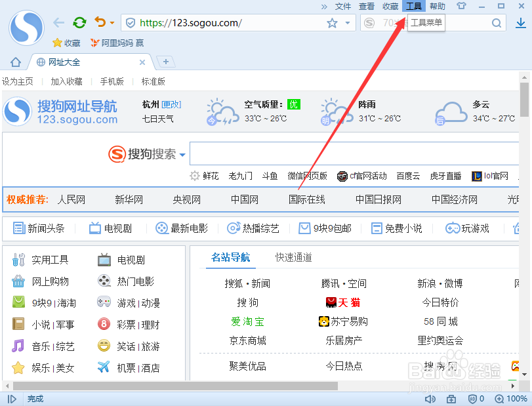The height and width of the screenshot is (406, 532).
Task: Go back with the left arrow button
Action: coord(58,23)
